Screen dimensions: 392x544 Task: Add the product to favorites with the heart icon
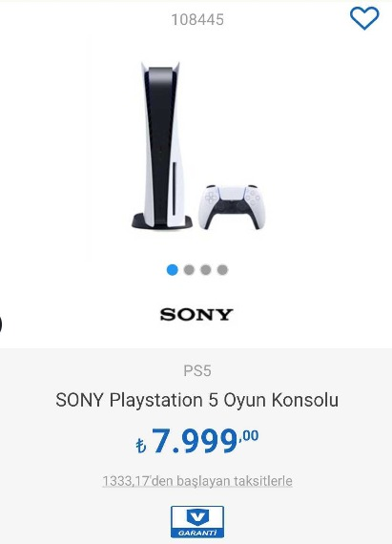[364, 18]
